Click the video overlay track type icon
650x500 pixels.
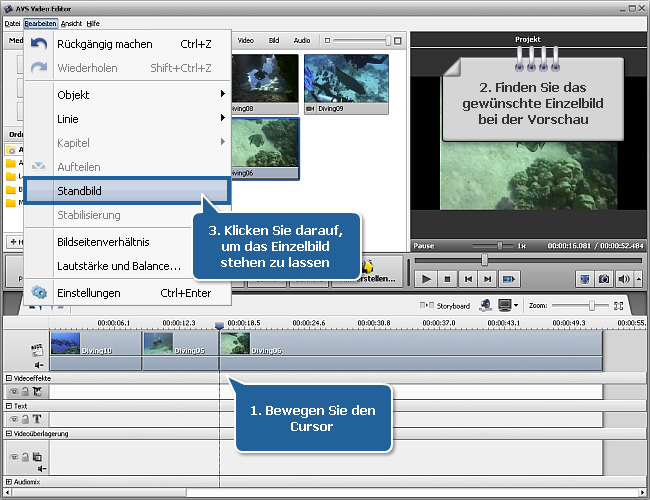click(37, 457)
